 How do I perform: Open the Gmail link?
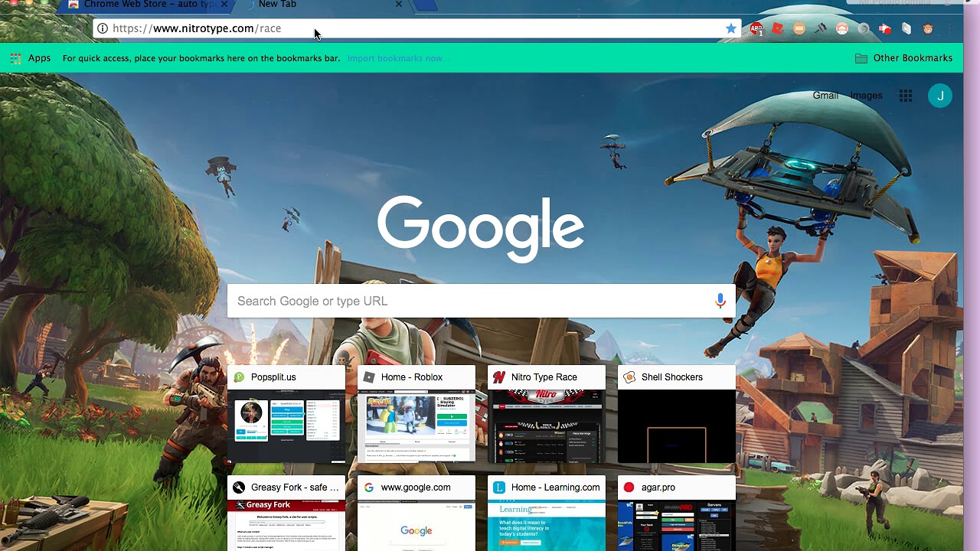tap(825, 96)
